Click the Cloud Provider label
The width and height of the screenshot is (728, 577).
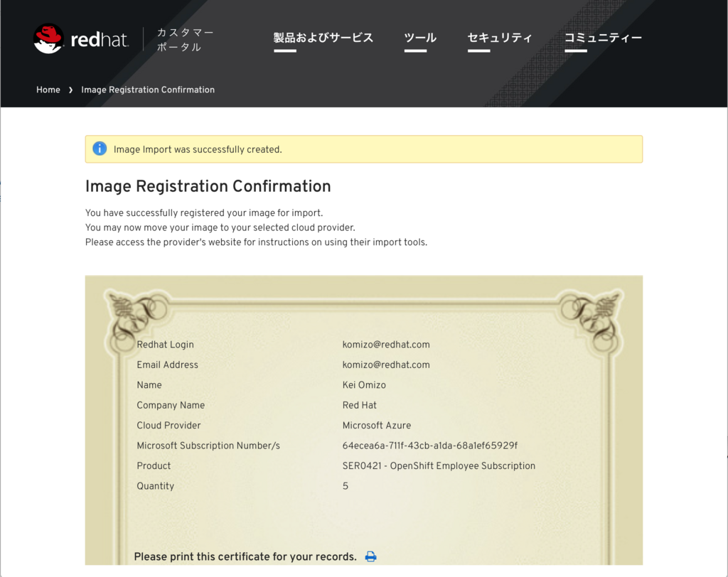(168, 425)
